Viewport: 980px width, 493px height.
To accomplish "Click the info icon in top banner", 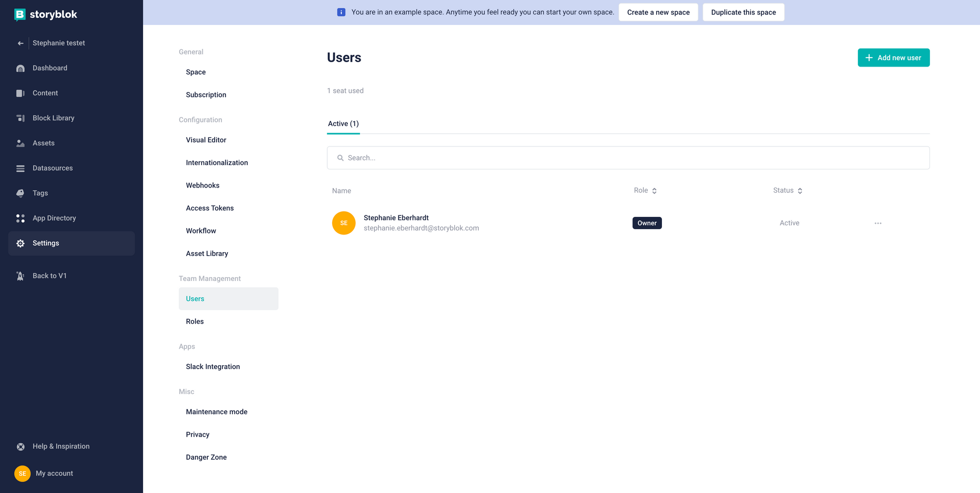I will (341, 12).
